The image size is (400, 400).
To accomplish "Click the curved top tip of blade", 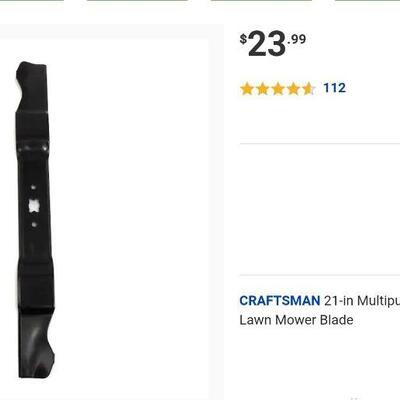I will (x=32, y=72).
